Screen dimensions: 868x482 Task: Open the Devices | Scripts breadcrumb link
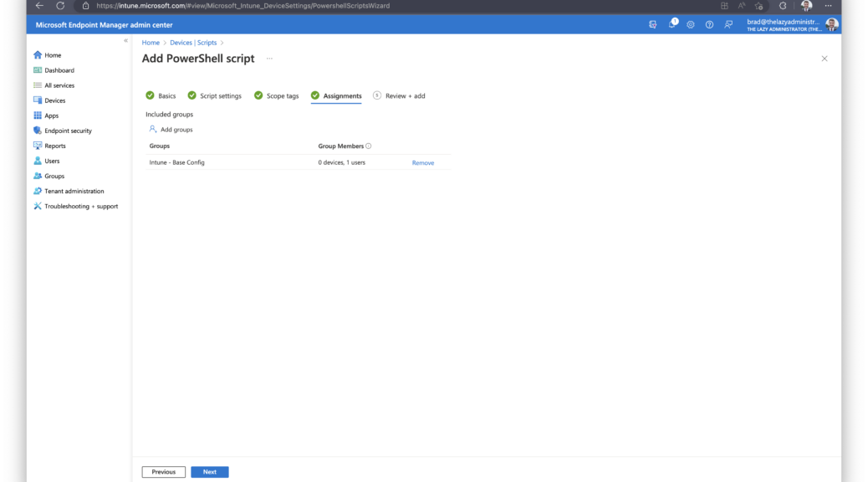pyautogui.click(x=193, y=43)
